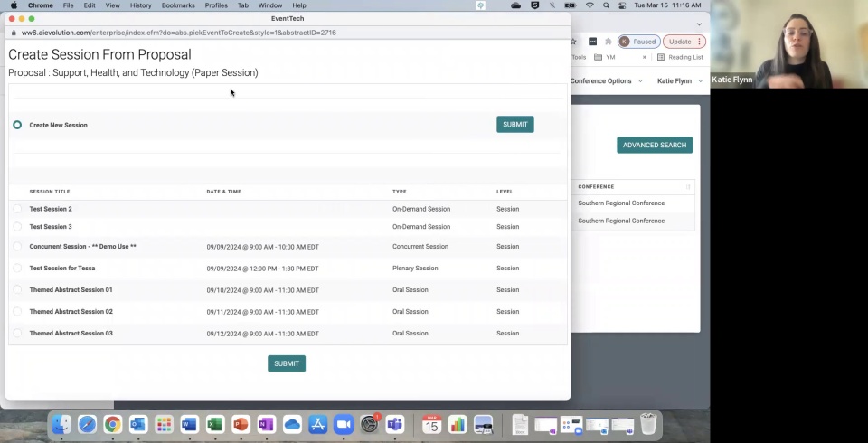The width and height of the screenshot is (868, 443).
Task: Open the Window menu
Action: point(270,5)
